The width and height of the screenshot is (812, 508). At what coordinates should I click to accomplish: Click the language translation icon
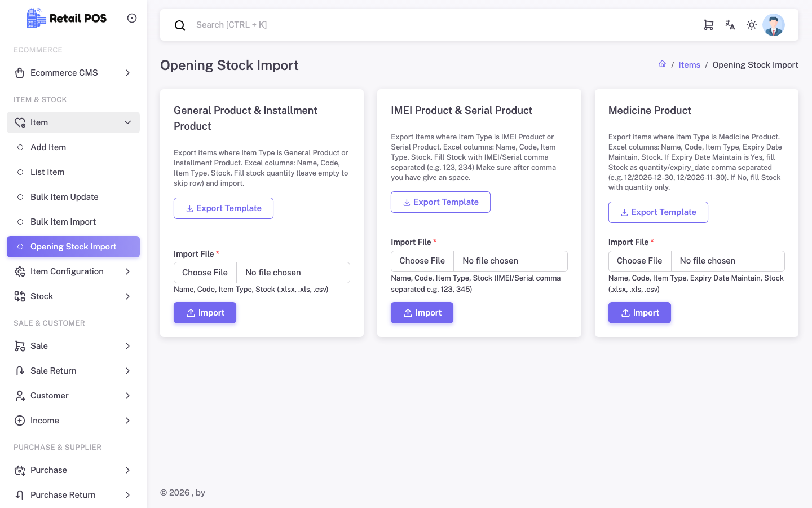coord(730,25)
